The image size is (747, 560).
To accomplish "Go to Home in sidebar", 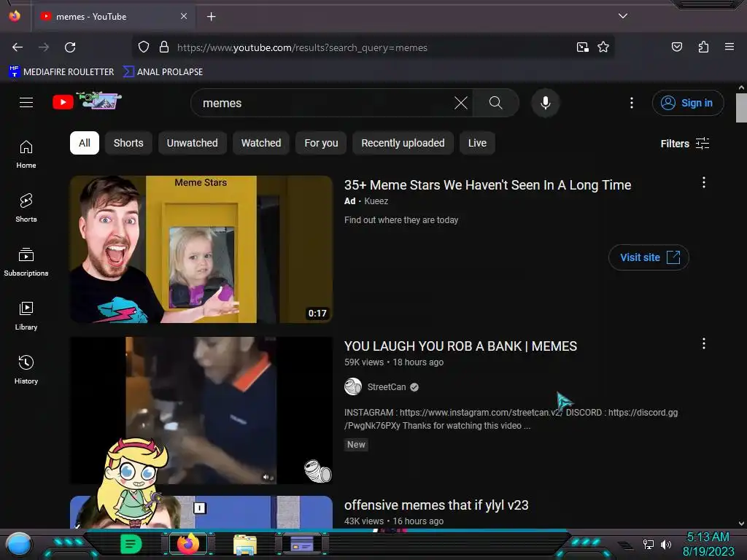I will 26,155.
